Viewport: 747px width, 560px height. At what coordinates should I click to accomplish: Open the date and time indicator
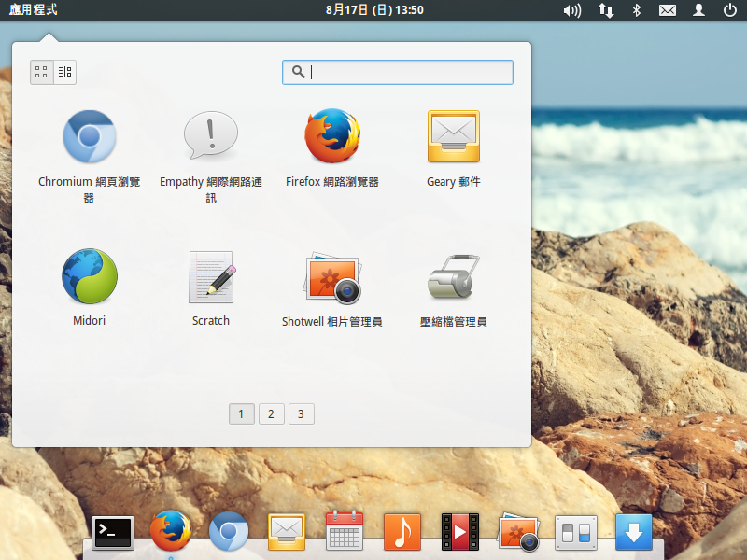[x=374, y=10]
